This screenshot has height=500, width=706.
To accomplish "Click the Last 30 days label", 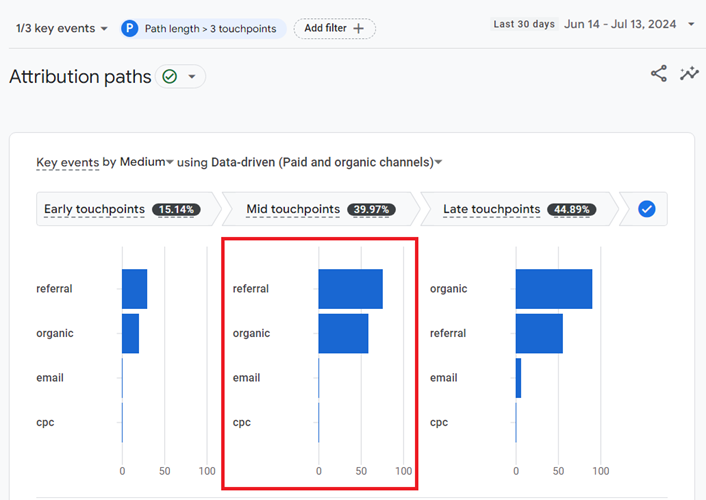I will [x=524, y=24].
